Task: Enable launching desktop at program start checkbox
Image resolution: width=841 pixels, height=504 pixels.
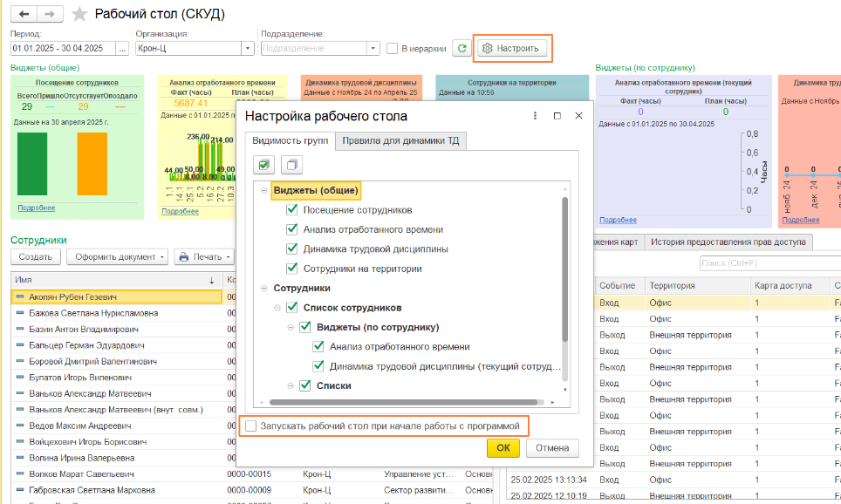Action: [x=251, y=426]
